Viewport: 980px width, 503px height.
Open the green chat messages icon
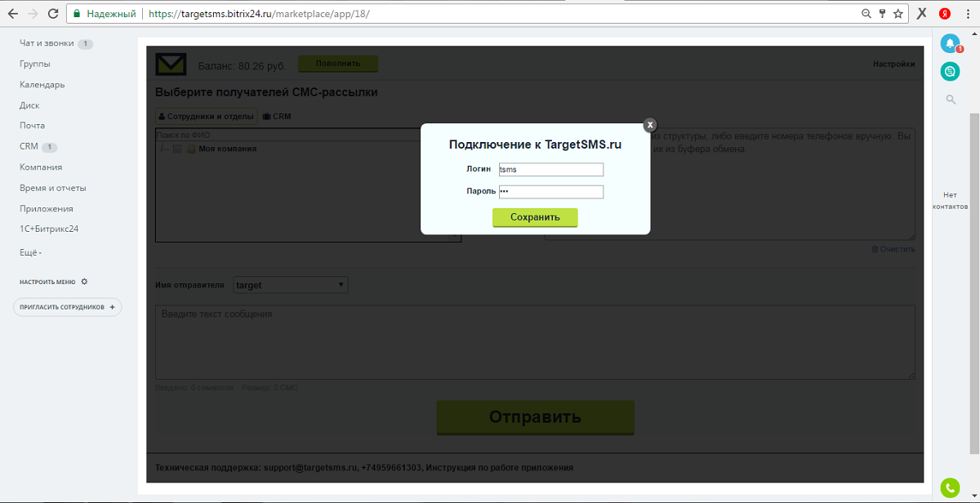pyautogui.click(x=950, y=71)
